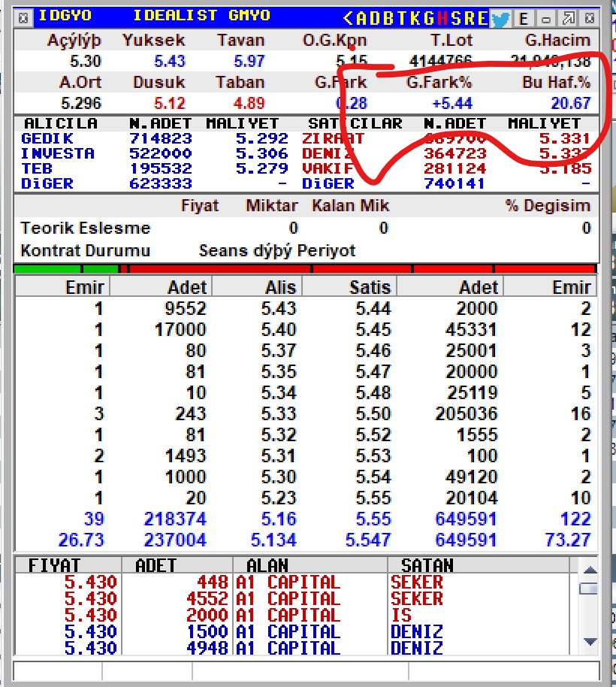Screen dimensions: 616x687
Task: Select the 'S' letter button in title bar
Action: [456, 18]
